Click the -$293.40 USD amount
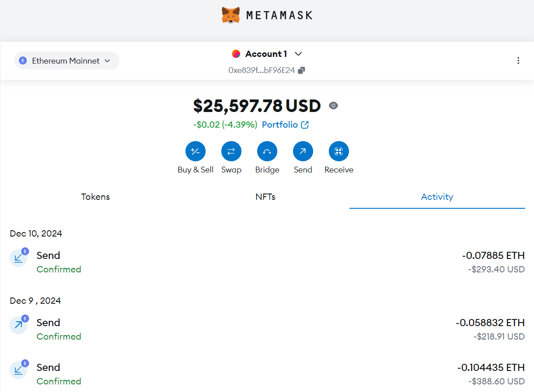 496,269
